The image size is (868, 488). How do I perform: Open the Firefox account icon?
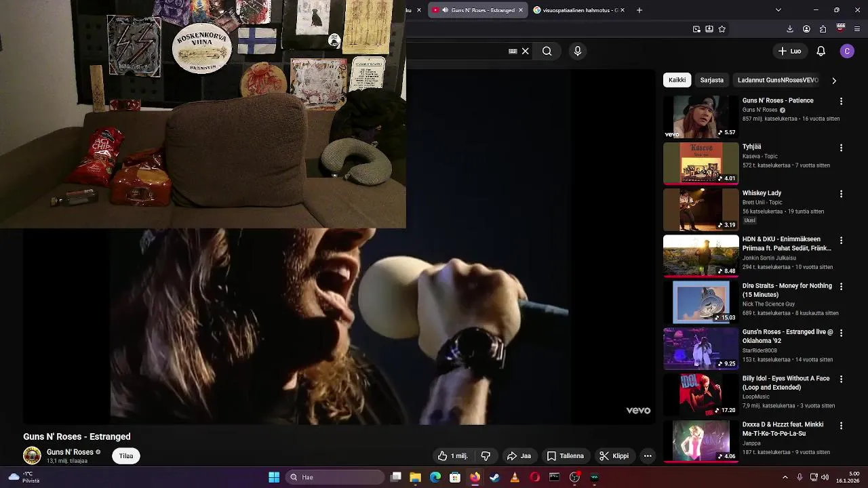[x=806, y=29]
